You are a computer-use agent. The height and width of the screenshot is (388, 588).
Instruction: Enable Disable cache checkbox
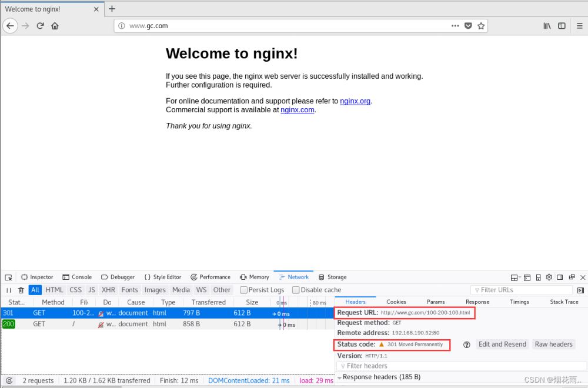[296, 290]
